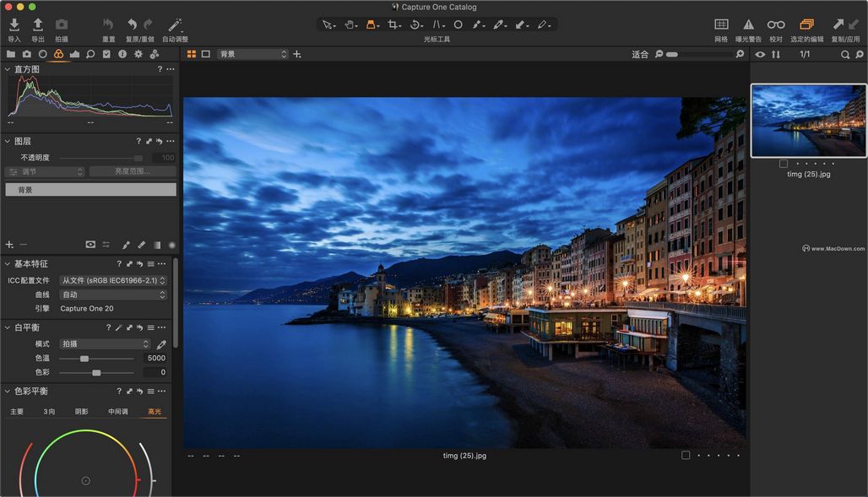Open the Curve dropdown set to 自动

pos(112,294)
